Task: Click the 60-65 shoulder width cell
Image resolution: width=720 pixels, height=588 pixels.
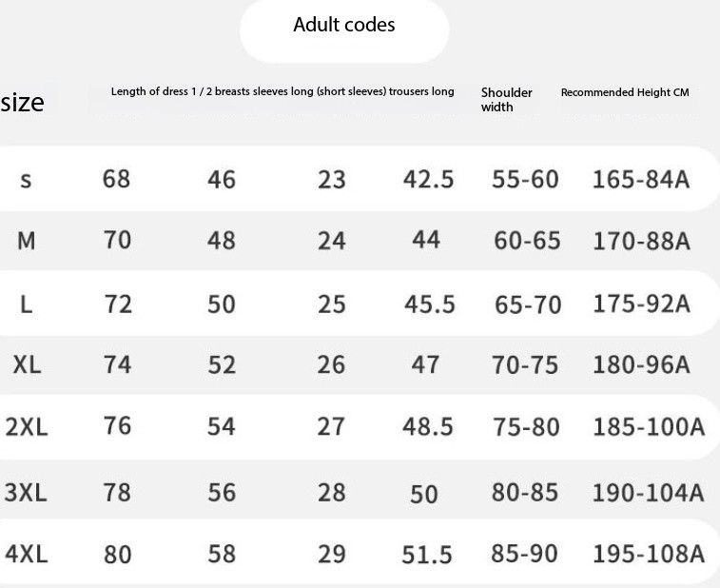Action: click(527, 241)
